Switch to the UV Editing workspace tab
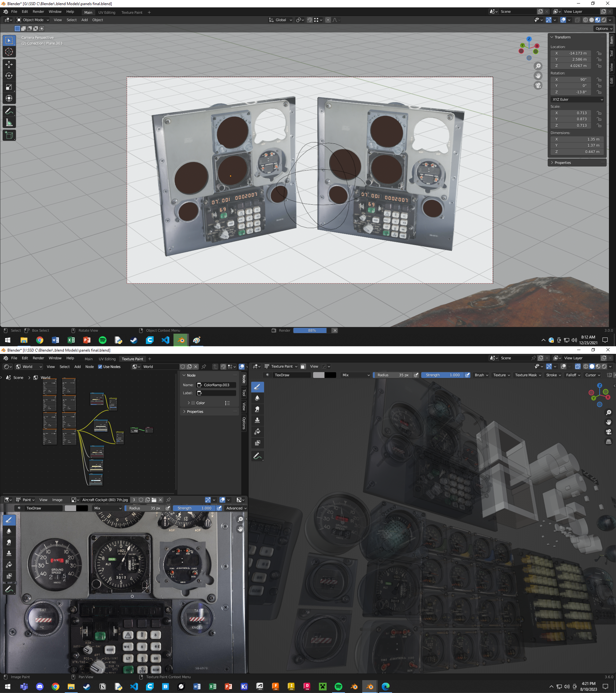 click(107, 13)
